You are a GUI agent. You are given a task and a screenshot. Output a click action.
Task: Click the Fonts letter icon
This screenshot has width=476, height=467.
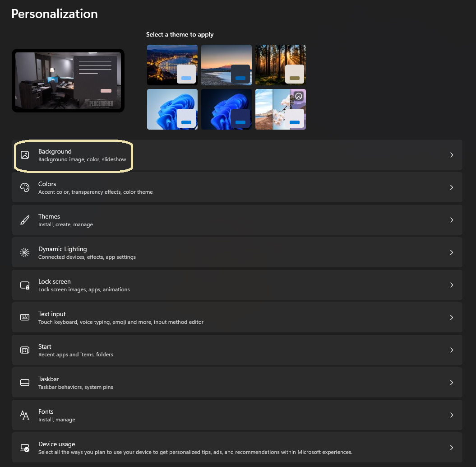pyautogui.click(x=25, y=415)
